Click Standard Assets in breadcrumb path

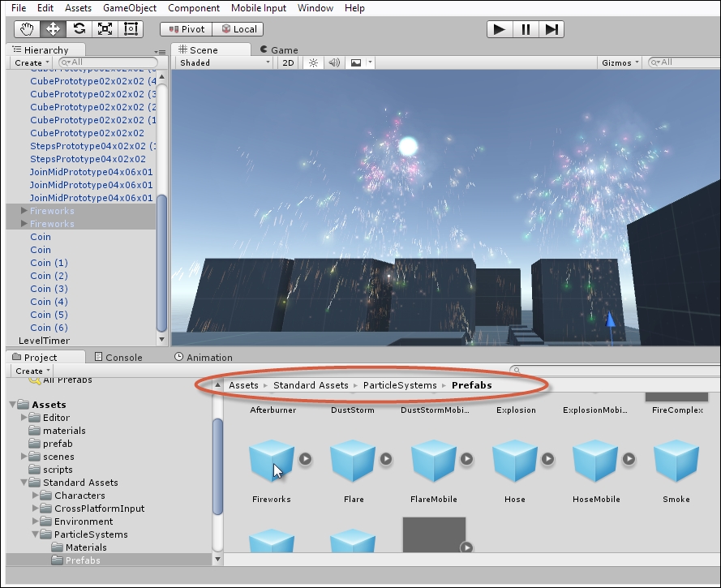pyautogui.click(x=311, y=385)
